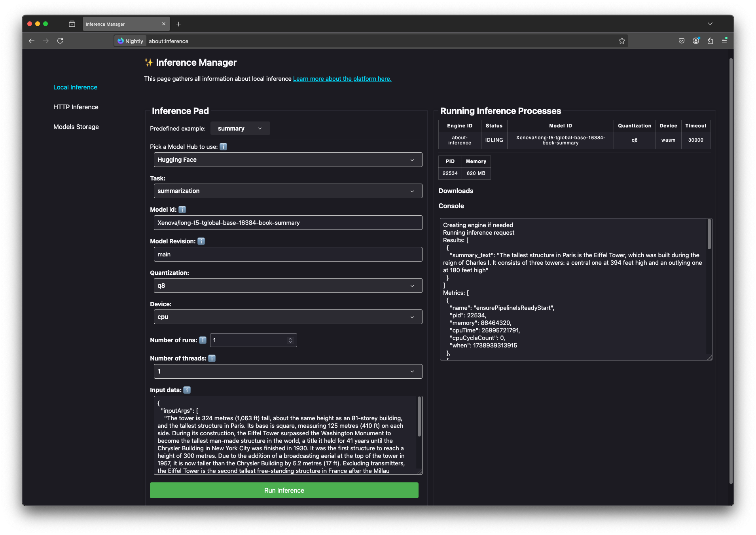Screen dimensions: 756x535
Task: Open the Pocket save icon
Action: (x=681, y=41)
